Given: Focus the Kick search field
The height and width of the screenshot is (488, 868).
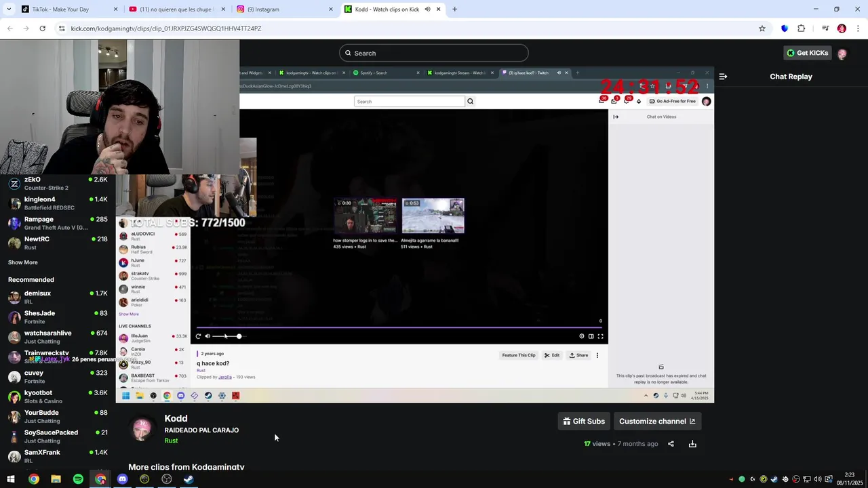Looking at the screenshot, I should click(x=434, y=53).
